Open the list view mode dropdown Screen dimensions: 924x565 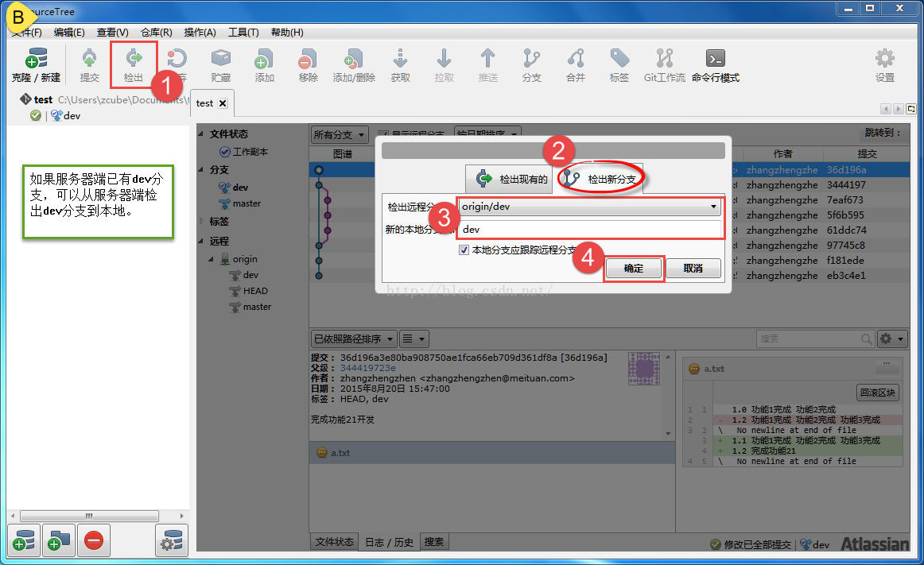(413, 339)
